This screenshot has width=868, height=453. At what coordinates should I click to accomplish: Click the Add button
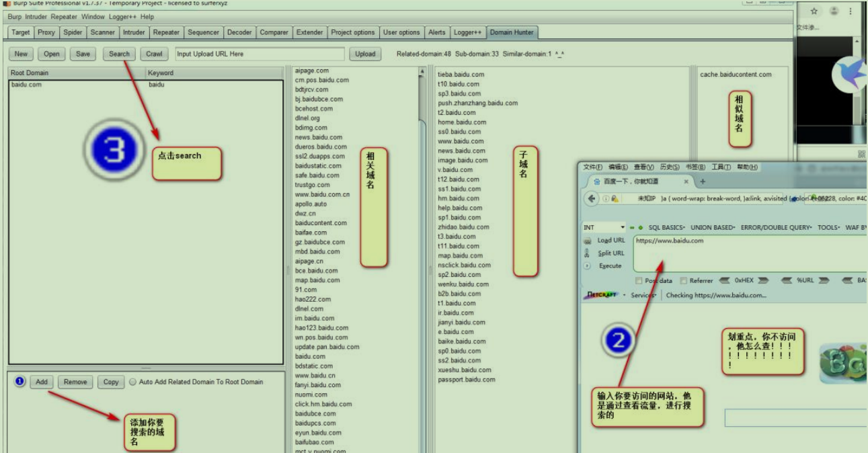click(42, 382)
